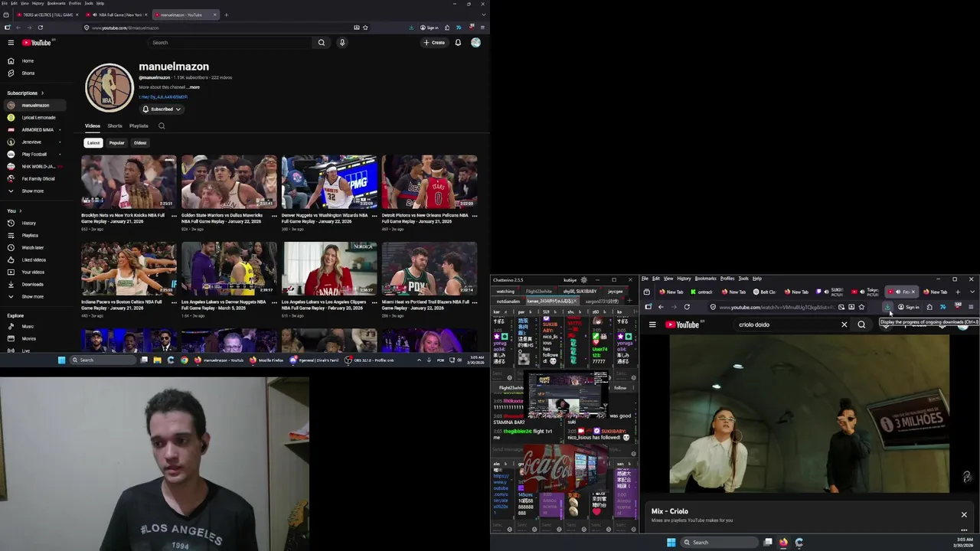Open options menu for Indiana Pacers vs Celtics video

tap(174, 302)
